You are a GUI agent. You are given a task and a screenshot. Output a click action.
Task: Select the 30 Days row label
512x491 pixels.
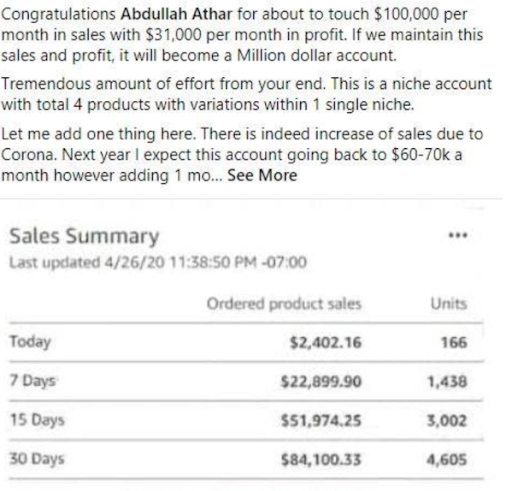pyautogui.click(x=37, y=459)
